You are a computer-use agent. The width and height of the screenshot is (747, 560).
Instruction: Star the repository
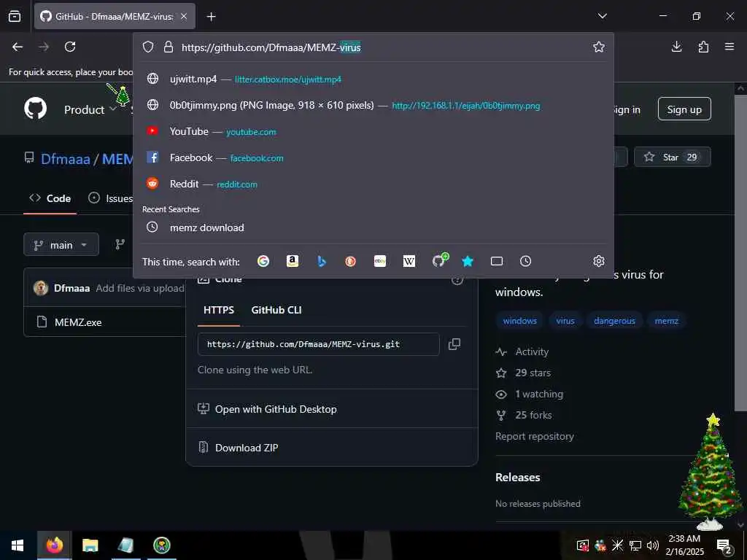pyautogui.click(x=672, y=157)
